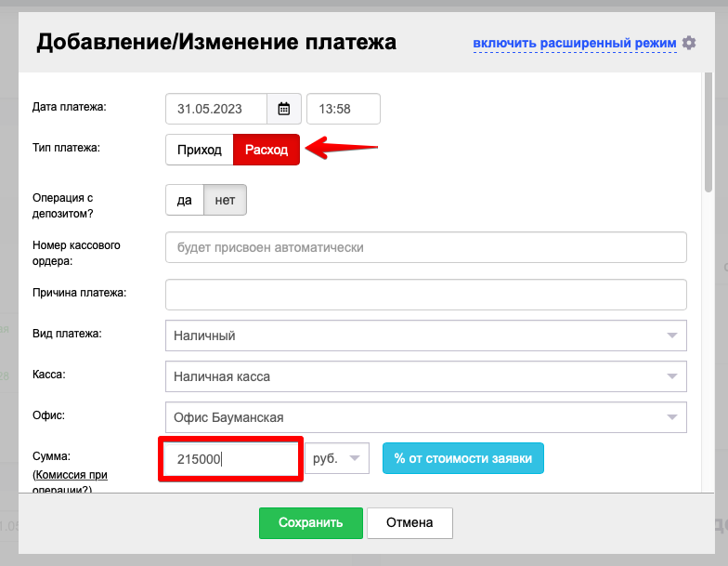This screenshot has height=566, width=728.
Task: Click the dialog vertical scrollbar
Action: click(708, 132)
